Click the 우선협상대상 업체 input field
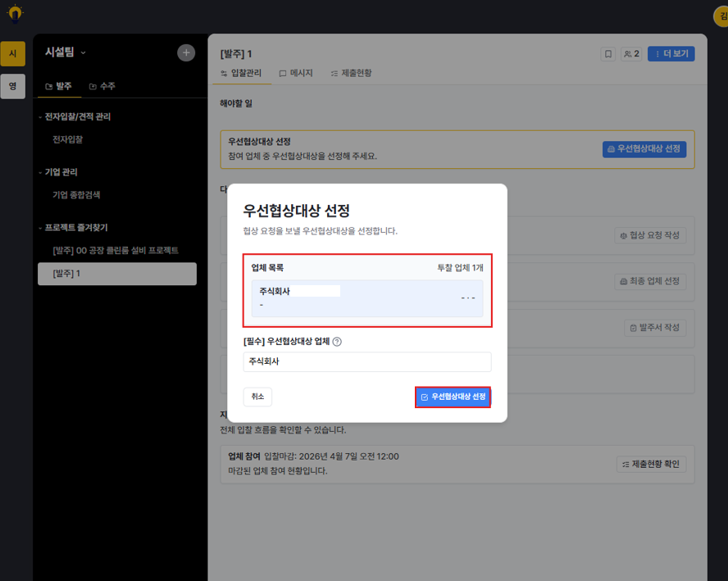This screenshot has width=728, height=581. click(x=367, y=361)
